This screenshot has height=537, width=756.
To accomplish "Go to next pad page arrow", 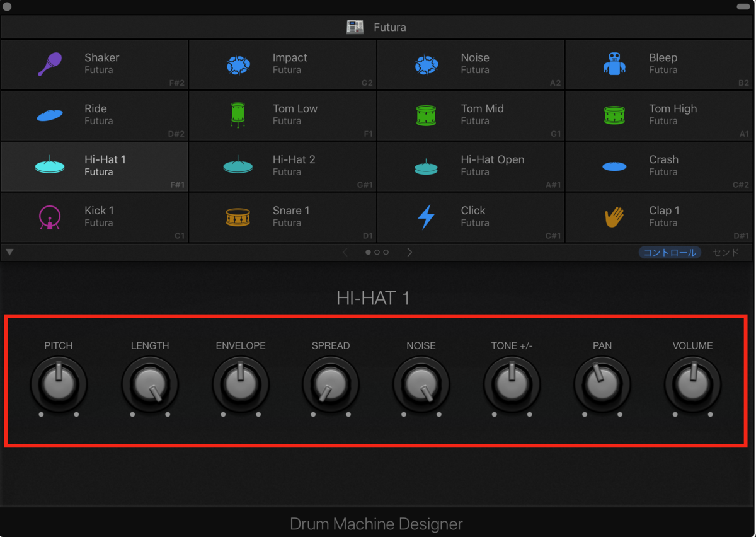I will 409,252.
